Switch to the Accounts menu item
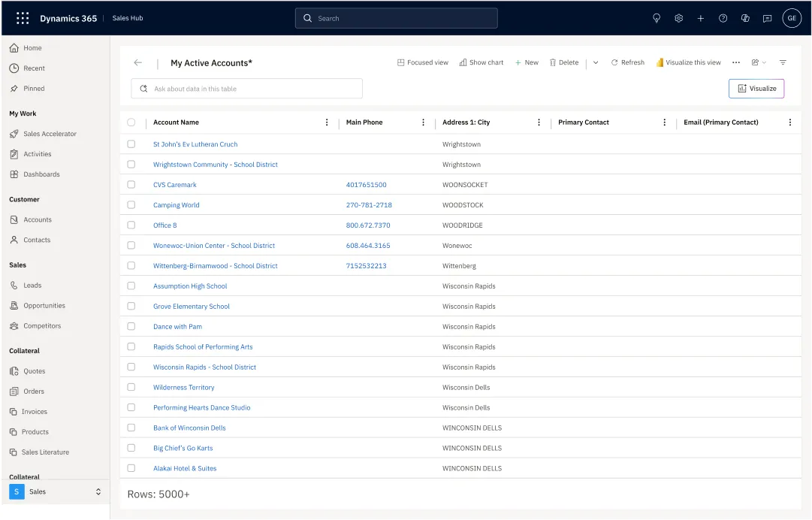The width and height of the screenshot is (812, 520). tap(38, 219)
